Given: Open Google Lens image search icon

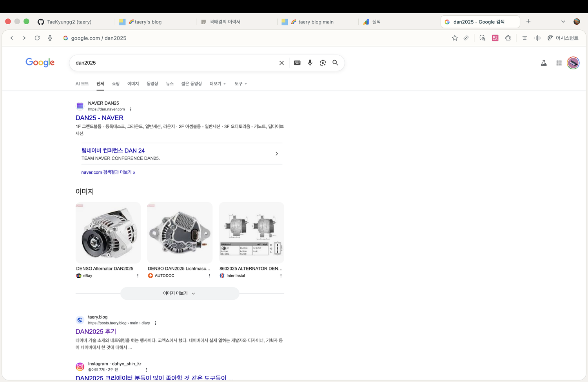Looking at the screenshot, I should (323, 63).
